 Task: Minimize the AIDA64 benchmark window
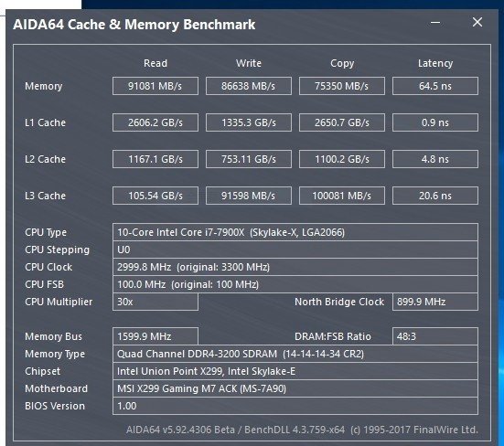point(435,23)
